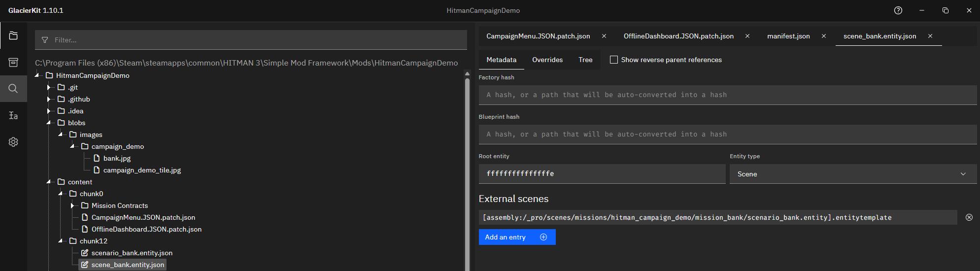Click the filter funnel icon
980x271 pixels.
pyautogui.click(x=45, y=40)
